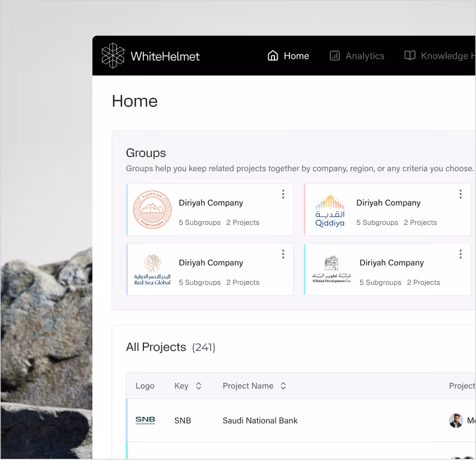Click the Project Name column header label

point(248,386)
